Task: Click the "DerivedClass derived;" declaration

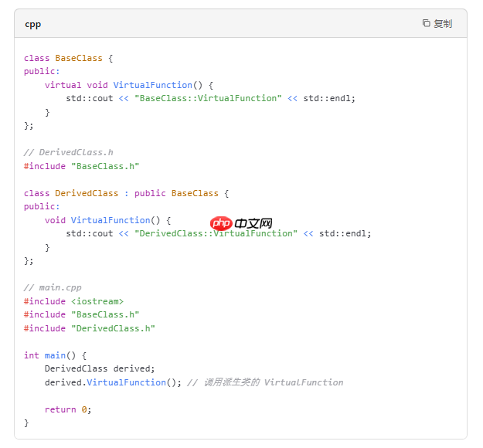Action: (x=100, y=368)
